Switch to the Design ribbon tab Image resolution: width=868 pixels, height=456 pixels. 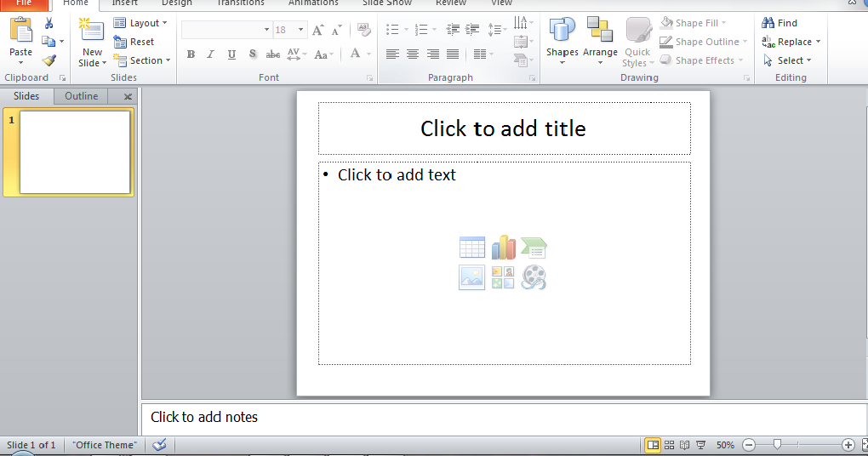177,3
